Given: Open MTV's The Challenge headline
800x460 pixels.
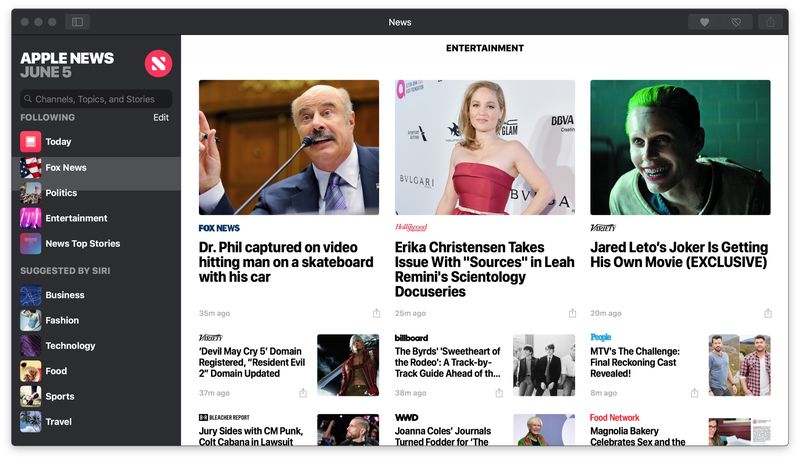Looking at the screenshot, I should point(635,363).
